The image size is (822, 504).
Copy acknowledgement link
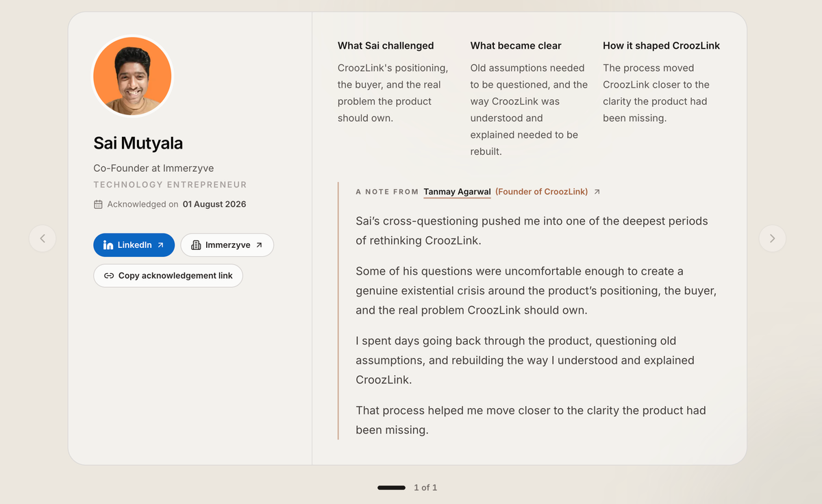click(x=168, y=276)
